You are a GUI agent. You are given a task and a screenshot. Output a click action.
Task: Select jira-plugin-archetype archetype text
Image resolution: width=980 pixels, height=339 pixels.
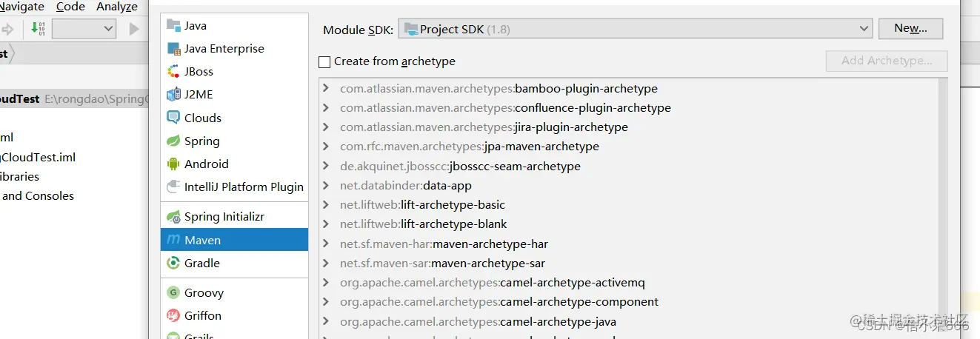click(571, 127)
